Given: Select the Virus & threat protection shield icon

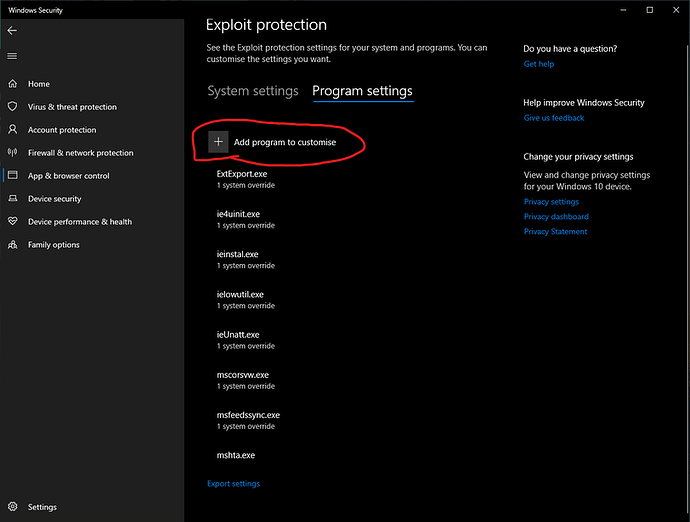Looking at the screenshot, I should [12, 107].
